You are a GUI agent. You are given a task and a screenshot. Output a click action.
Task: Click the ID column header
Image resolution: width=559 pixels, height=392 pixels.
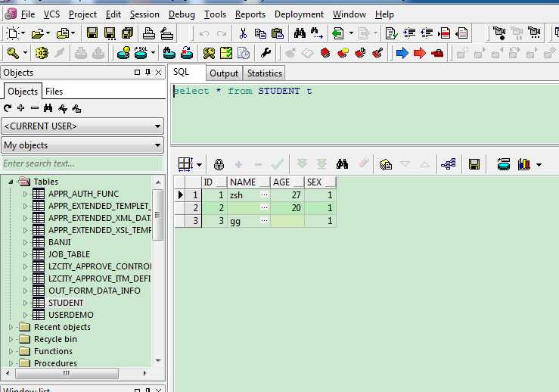click(214, 182)
